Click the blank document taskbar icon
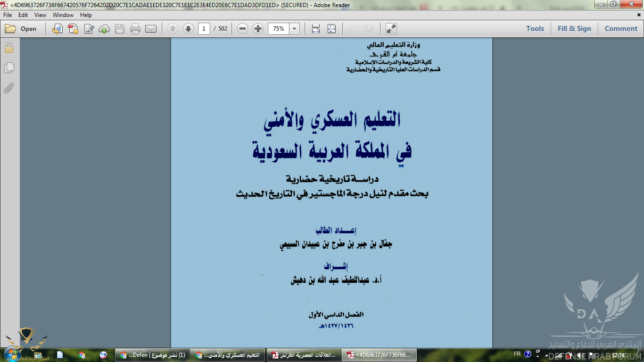This screenshot has height=362, width=644. (x=60, y=355)
